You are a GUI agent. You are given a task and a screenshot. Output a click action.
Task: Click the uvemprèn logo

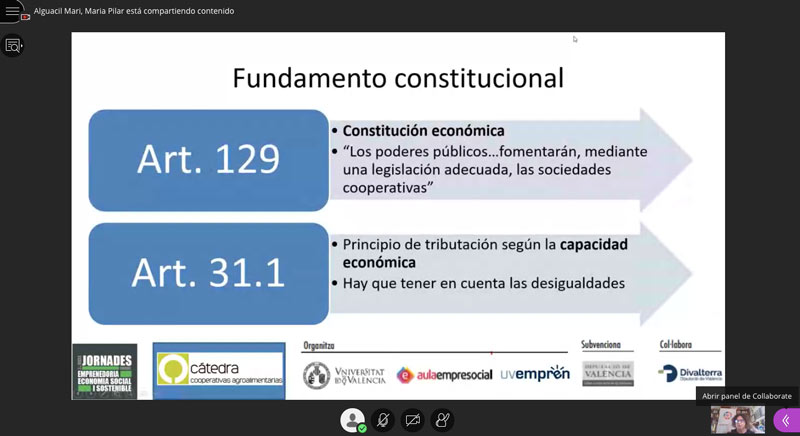pyautogui.click(x=535, y=374)
